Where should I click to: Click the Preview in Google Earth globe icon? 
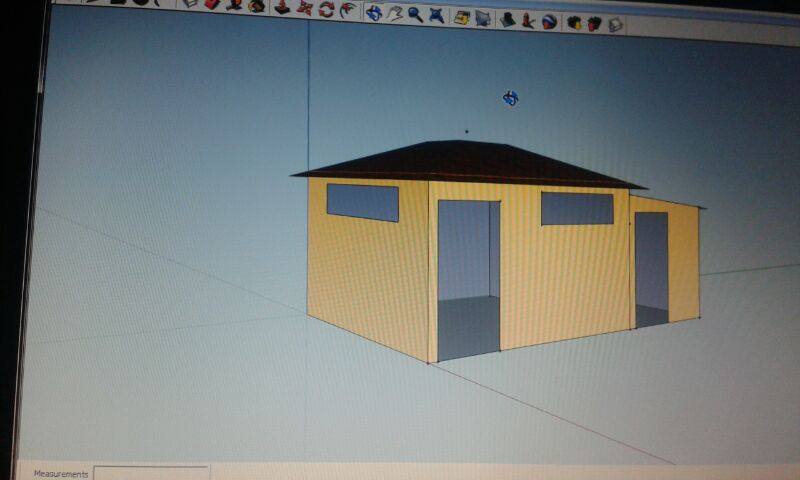point(549,22)
